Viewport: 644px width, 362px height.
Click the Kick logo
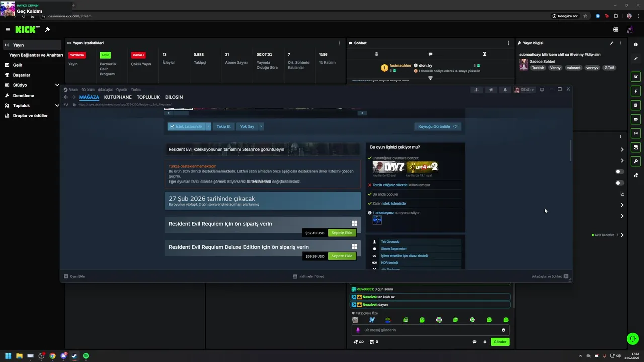[x=27, y=30]
